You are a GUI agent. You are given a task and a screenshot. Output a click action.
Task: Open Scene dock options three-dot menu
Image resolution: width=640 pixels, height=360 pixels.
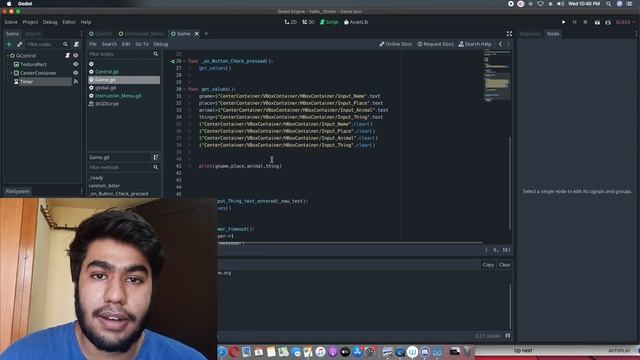[x=81, y=34]
